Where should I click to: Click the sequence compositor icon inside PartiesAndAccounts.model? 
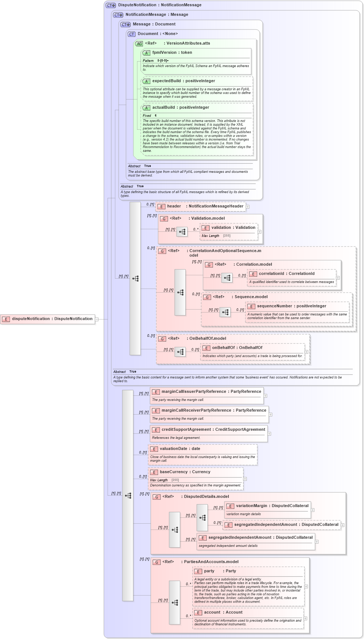[x=175, y=603]
